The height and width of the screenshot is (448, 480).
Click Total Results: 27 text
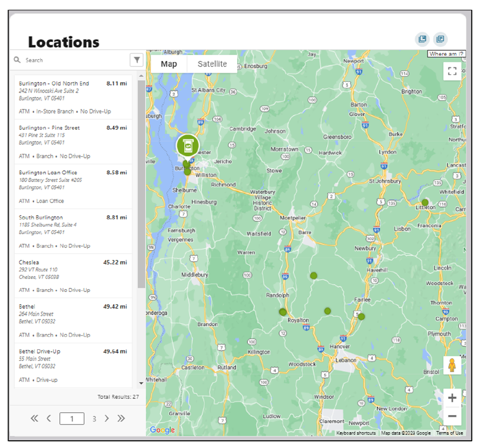coord(118,397)
